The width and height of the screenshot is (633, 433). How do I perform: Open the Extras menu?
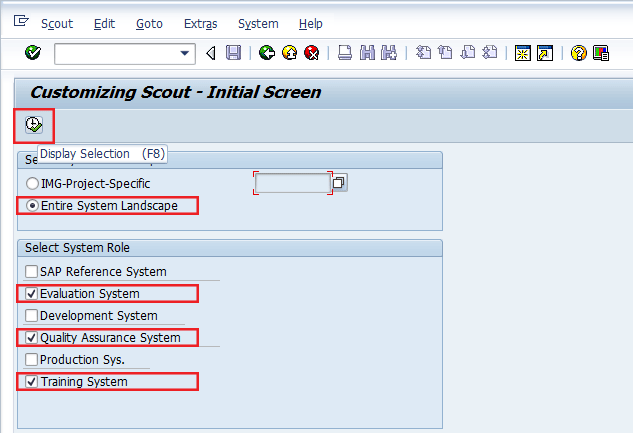(200, 24)
